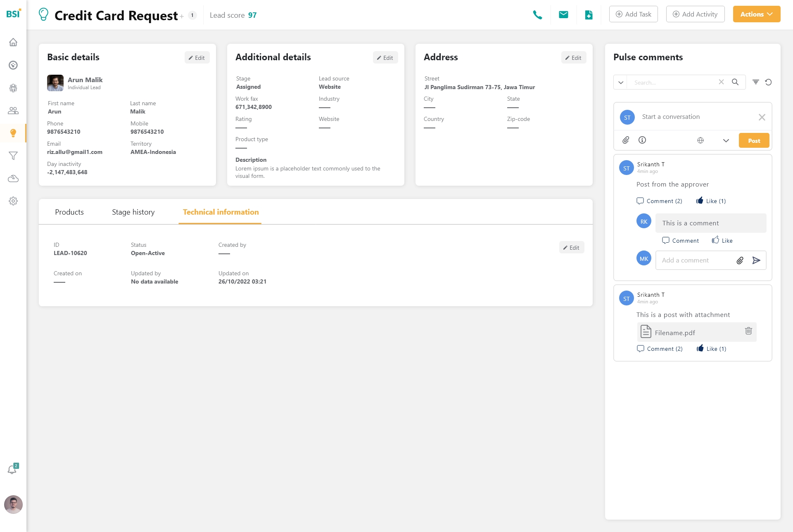Click the email envelope icon in header
This screenshot has width=793, height=532.
coord(563,15)
